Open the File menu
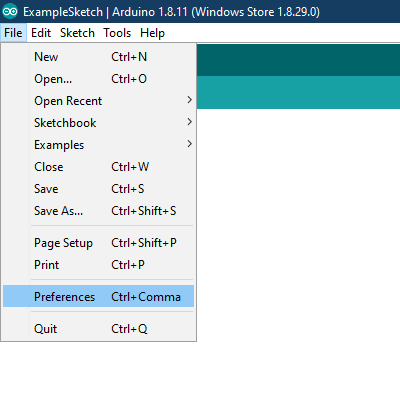400x400 pixels. point(13,33)
